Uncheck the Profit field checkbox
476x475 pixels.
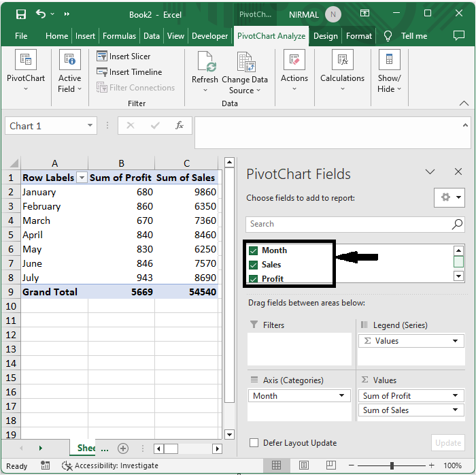253,278
